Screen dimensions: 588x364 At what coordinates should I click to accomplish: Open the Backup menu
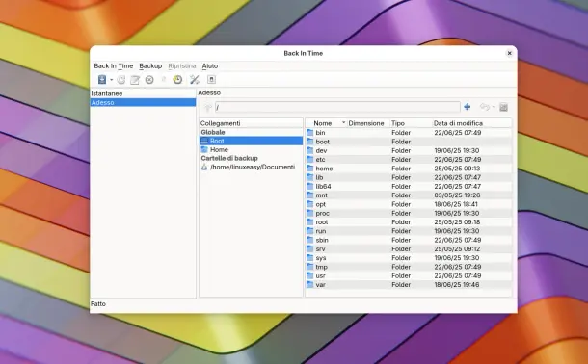150,65
